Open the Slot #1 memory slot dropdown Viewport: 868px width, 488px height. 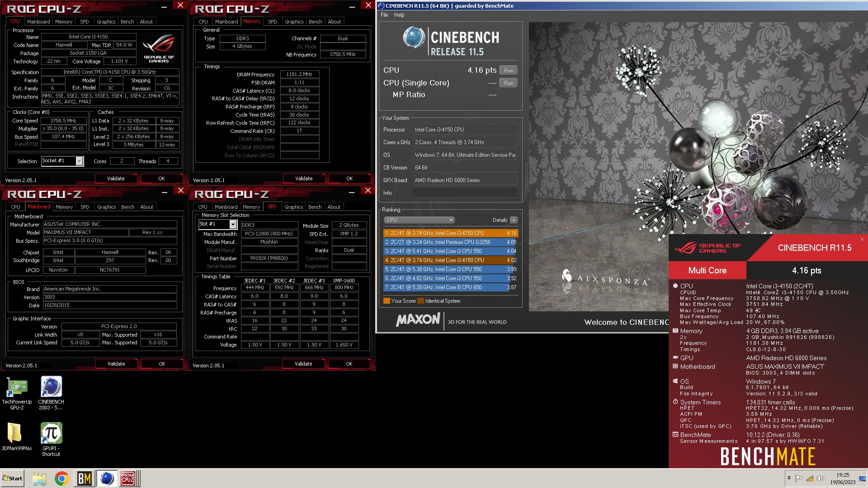click(233, 225)
